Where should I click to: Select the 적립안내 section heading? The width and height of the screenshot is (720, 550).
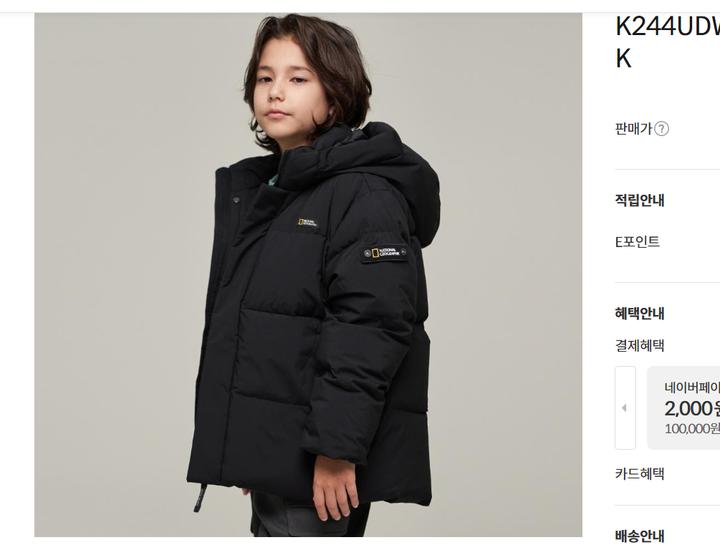click(x=640, y=201)
